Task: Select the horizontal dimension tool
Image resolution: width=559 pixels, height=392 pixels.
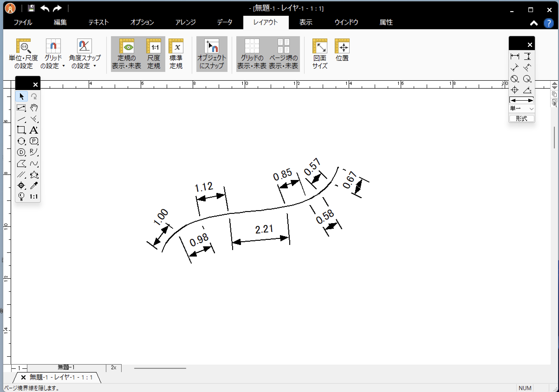Action: 515,56
